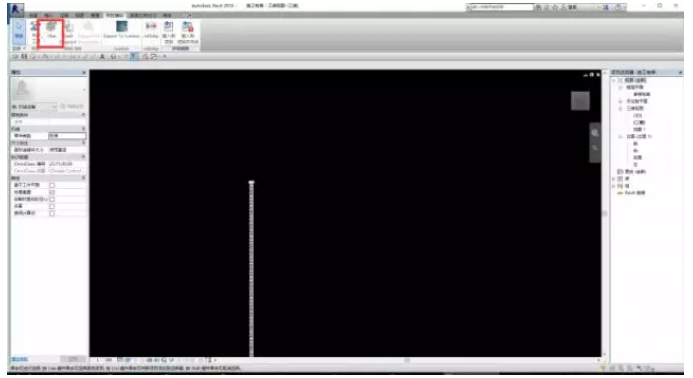Click the Switch Windows toolbar icon

(x=154, y=57)
